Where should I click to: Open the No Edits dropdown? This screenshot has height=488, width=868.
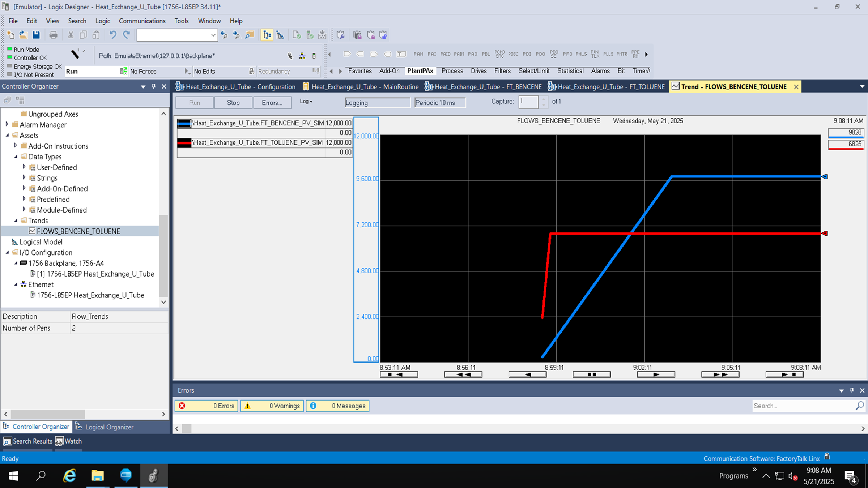pyautogui.click(x=251, y=71)
